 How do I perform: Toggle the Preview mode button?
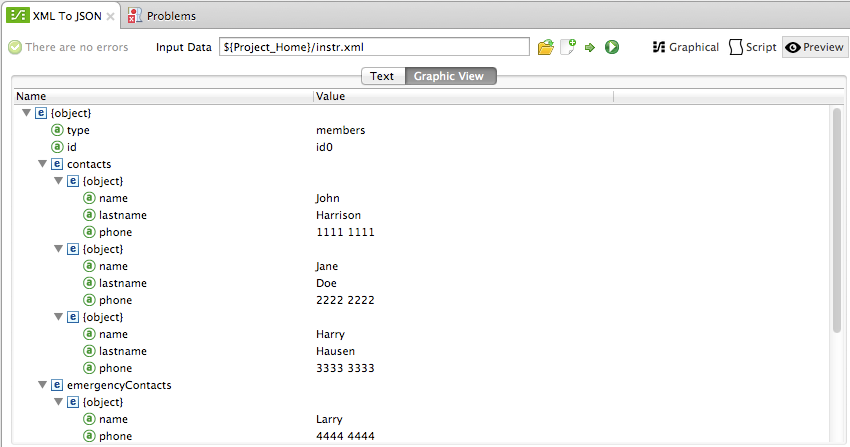(x=814, y=47)
